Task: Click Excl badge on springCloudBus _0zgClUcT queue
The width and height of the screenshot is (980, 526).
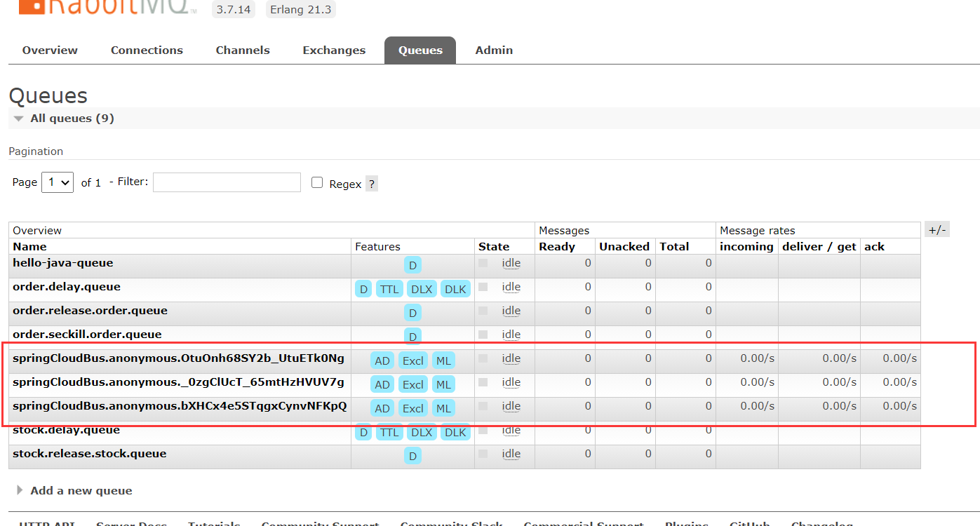Action: tap(413, 384)
